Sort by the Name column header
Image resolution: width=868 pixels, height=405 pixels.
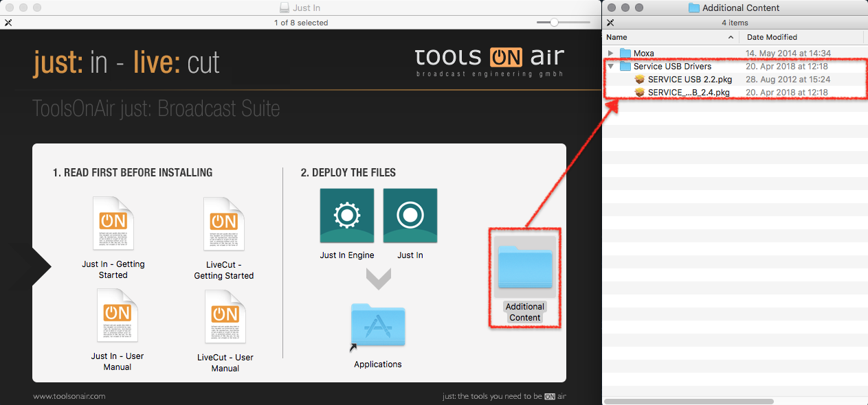pos(671,37)
